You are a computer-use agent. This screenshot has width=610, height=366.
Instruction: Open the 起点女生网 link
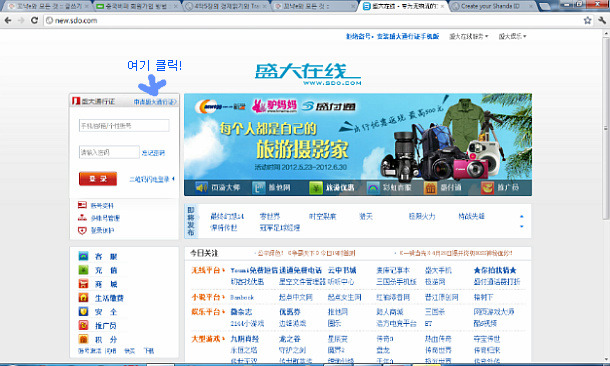click(344, 297)
